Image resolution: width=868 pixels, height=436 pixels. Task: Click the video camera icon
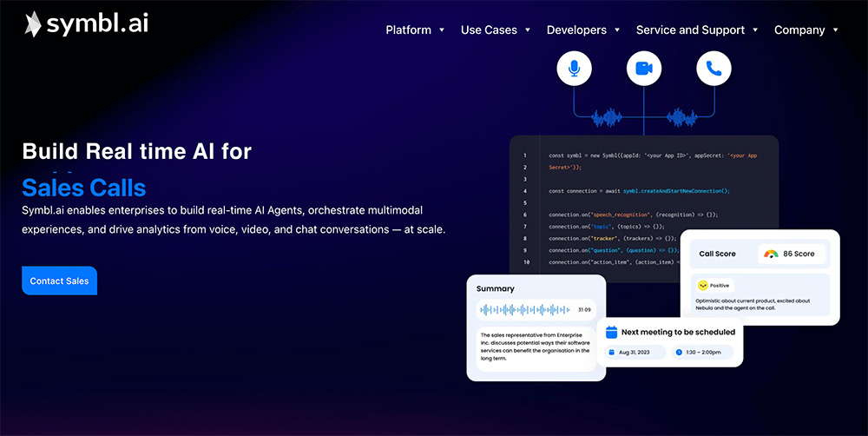(x=644, y=69)
